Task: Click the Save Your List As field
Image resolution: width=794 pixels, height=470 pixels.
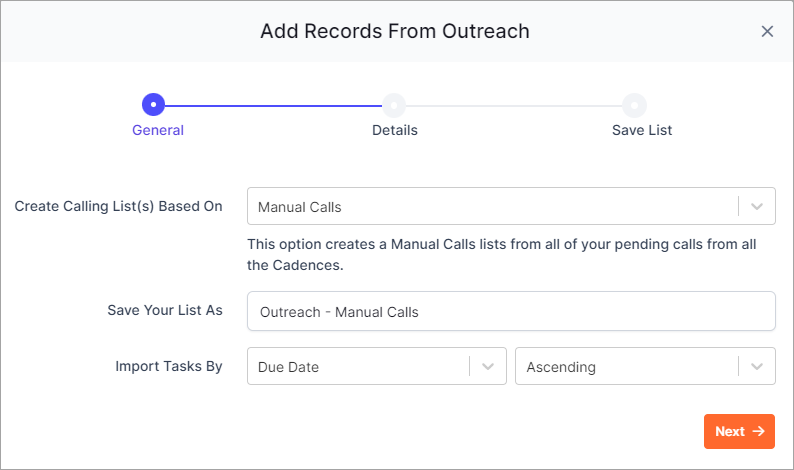Action: (511, 311)
